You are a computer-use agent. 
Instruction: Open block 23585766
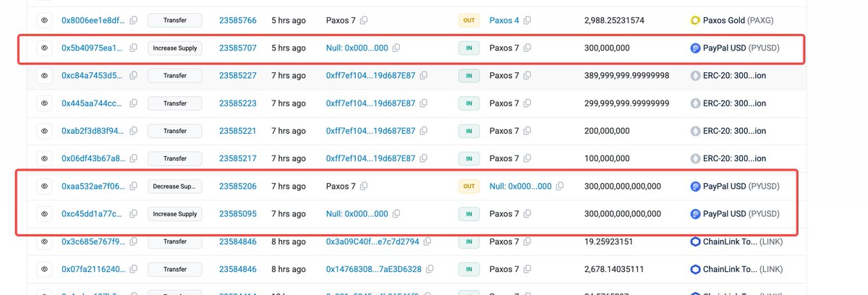pyautogui.click(x=238, y=20)
